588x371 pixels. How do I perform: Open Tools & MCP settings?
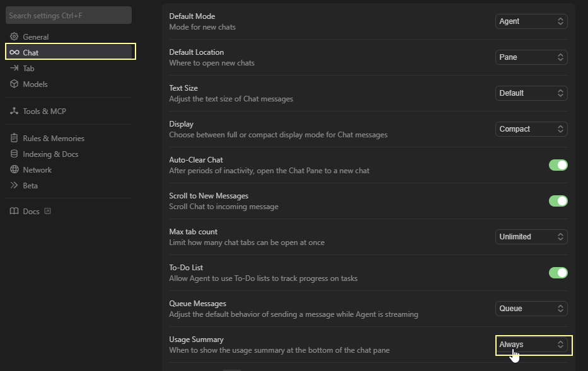[69, 111]
